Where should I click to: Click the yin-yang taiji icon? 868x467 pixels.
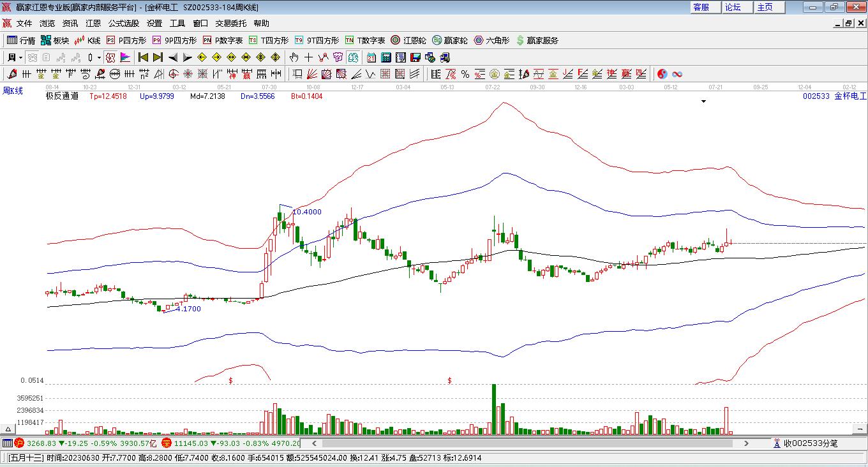pyautogui.click(x=662, y=74)
